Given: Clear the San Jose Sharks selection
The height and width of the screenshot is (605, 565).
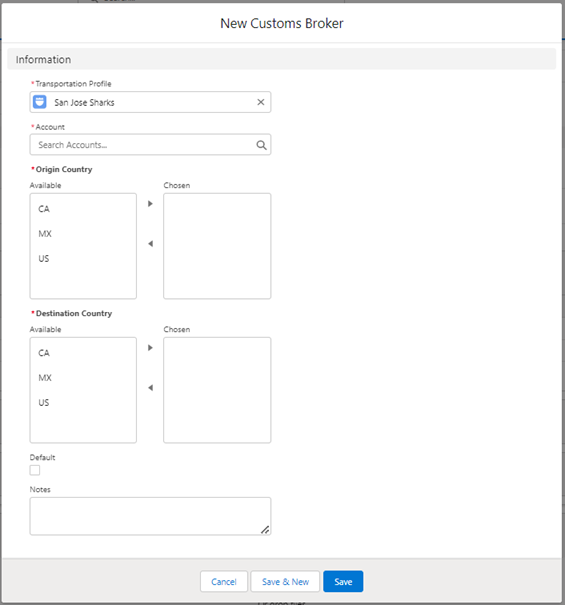Looking at the screenshot, I should click(261, 102).
